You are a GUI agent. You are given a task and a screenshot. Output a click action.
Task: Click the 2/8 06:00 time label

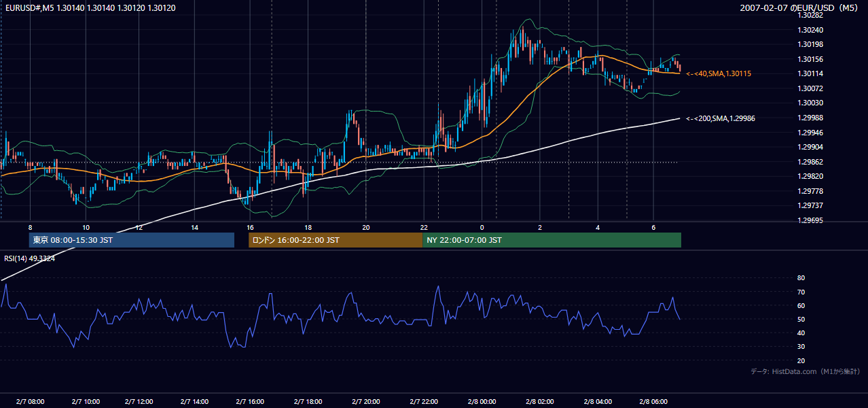(653, 401)
